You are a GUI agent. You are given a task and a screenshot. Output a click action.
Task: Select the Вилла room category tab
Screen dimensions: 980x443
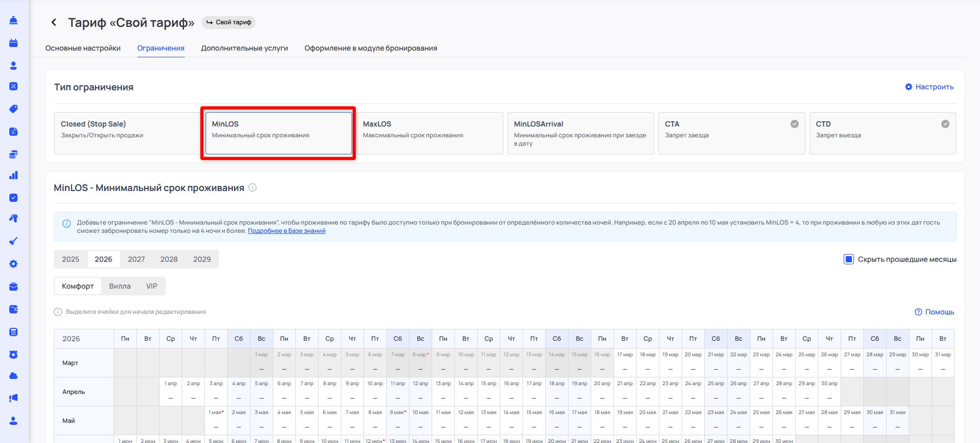click(120, 286)
